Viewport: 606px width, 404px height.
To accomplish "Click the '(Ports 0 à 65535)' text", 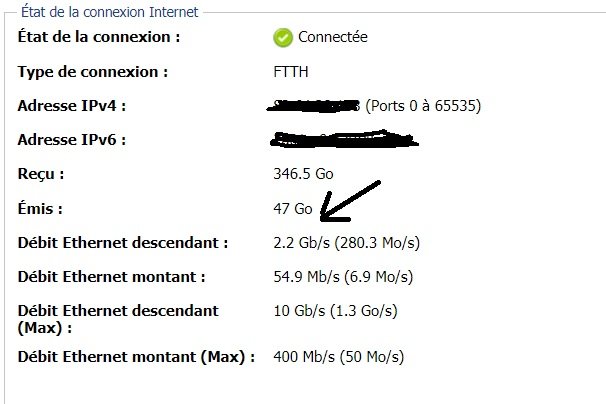I will pyautogui.click(x=423, y=106).
